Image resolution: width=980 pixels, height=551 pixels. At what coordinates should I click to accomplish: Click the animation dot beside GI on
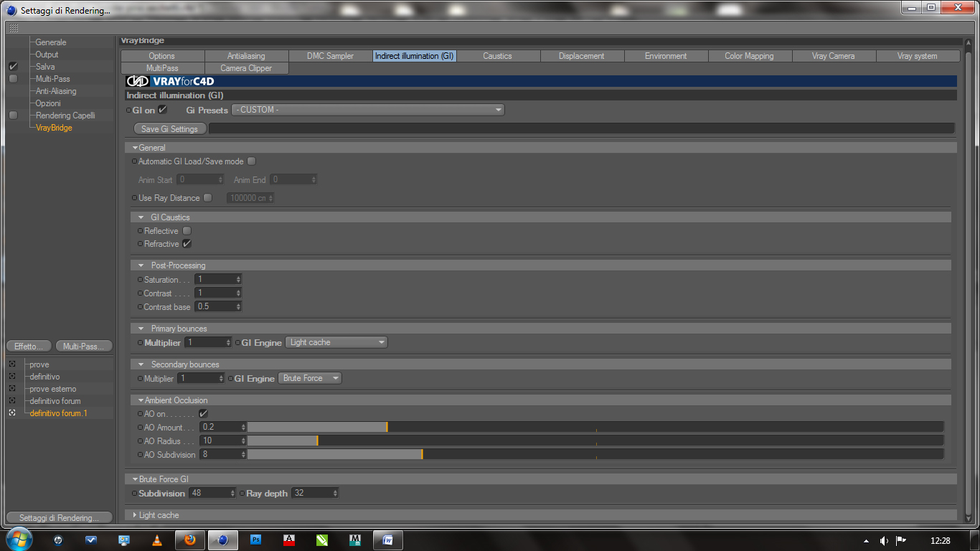point(129,110)
